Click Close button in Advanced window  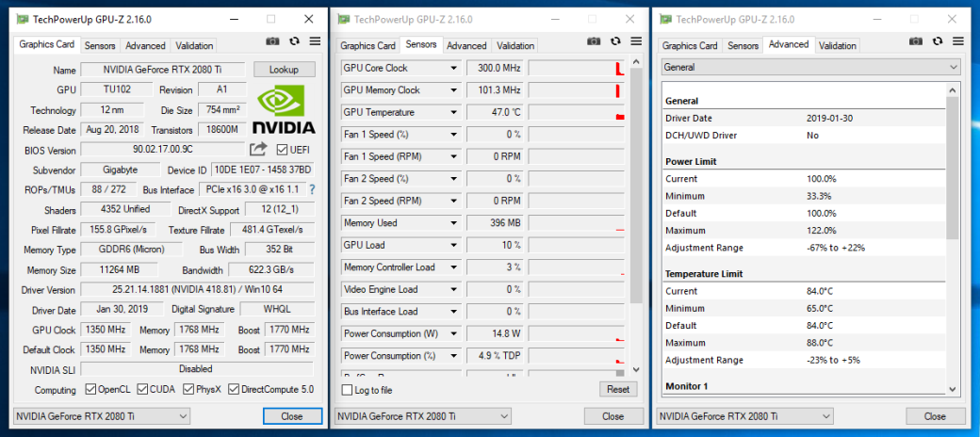point(935,415)
